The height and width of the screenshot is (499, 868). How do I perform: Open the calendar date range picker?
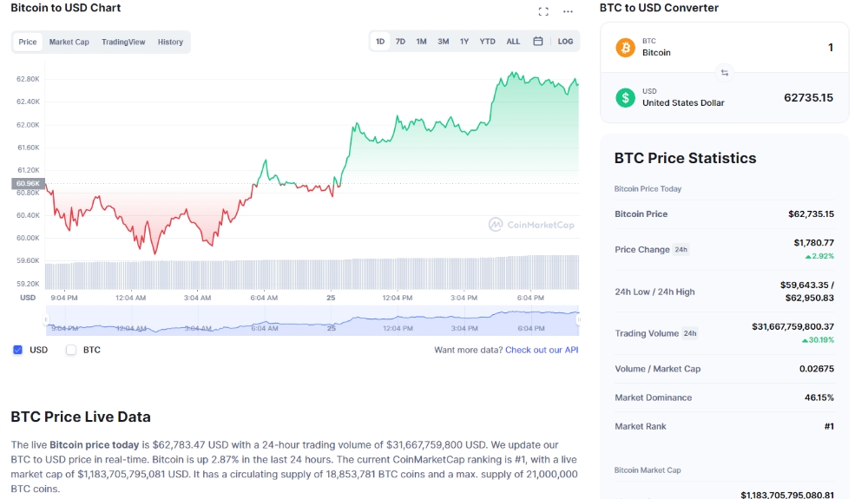point(538,42)
